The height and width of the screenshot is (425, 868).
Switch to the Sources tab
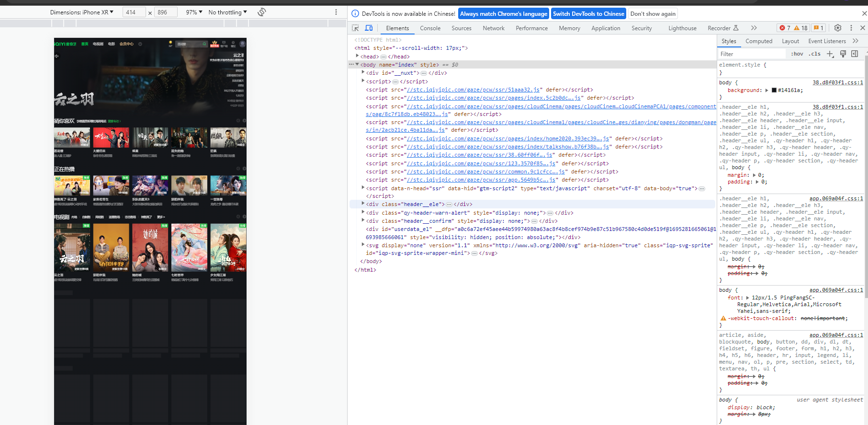[461, 28]
